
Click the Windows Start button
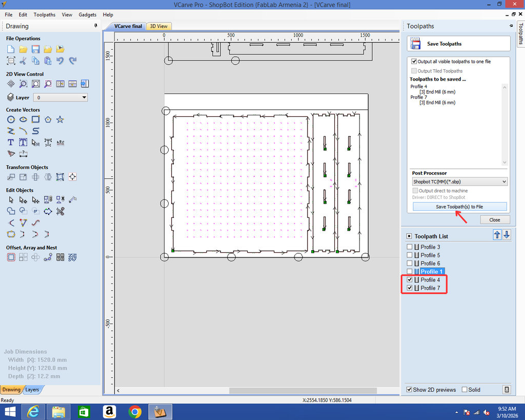[x=10, y=412]
